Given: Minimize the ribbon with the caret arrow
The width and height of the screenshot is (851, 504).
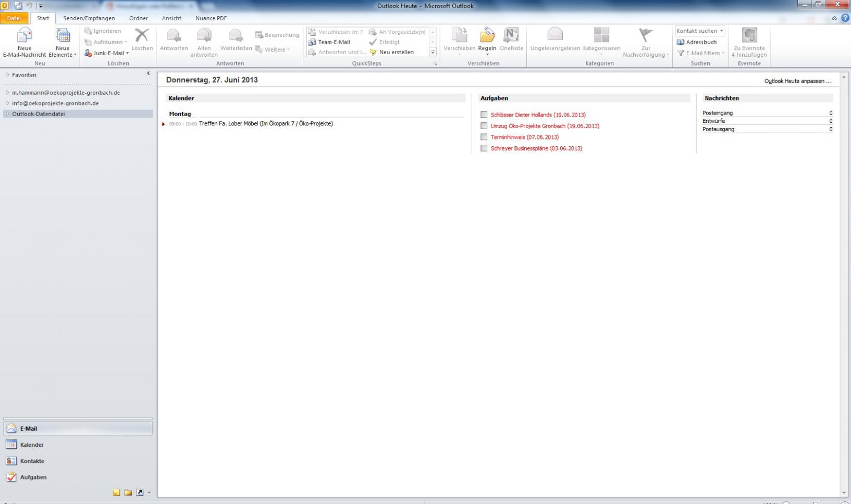Looking at the screenshot, I should click(835, 18).
